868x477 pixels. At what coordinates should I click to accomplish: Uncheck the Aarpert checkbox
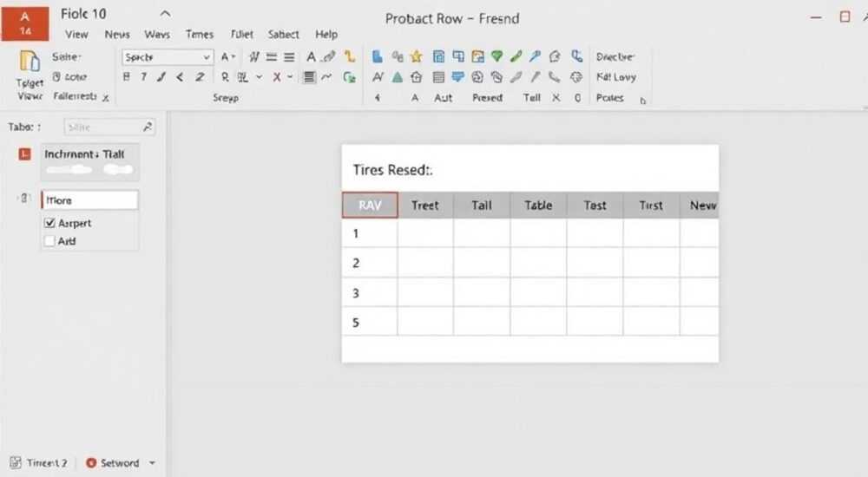(49, 223)
